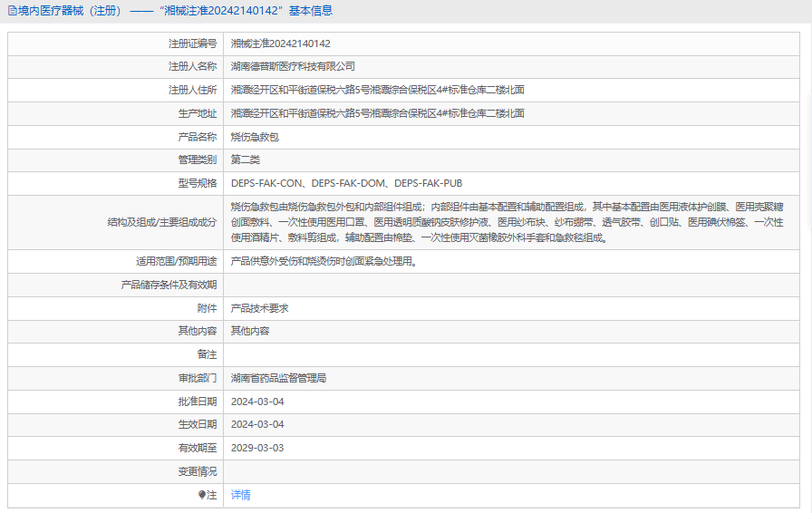Click the bulb icon beside 注 label

(202, 495)
